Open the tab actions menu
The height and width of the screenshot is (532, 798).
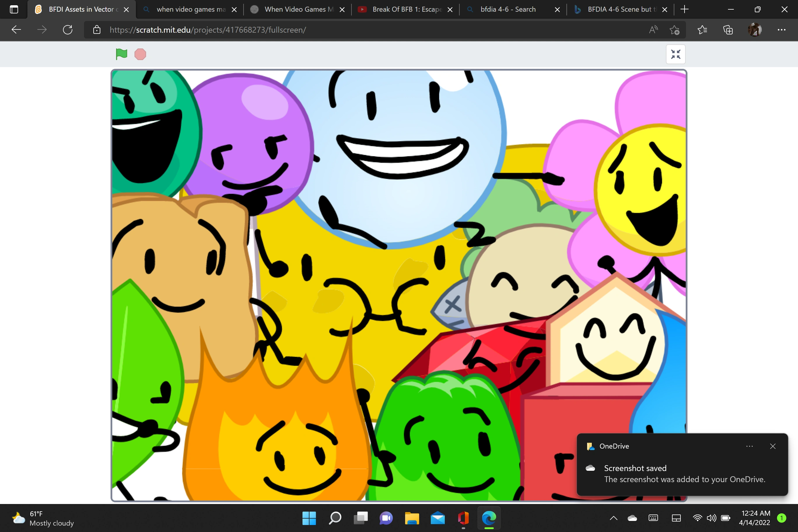tap(14, 9)
